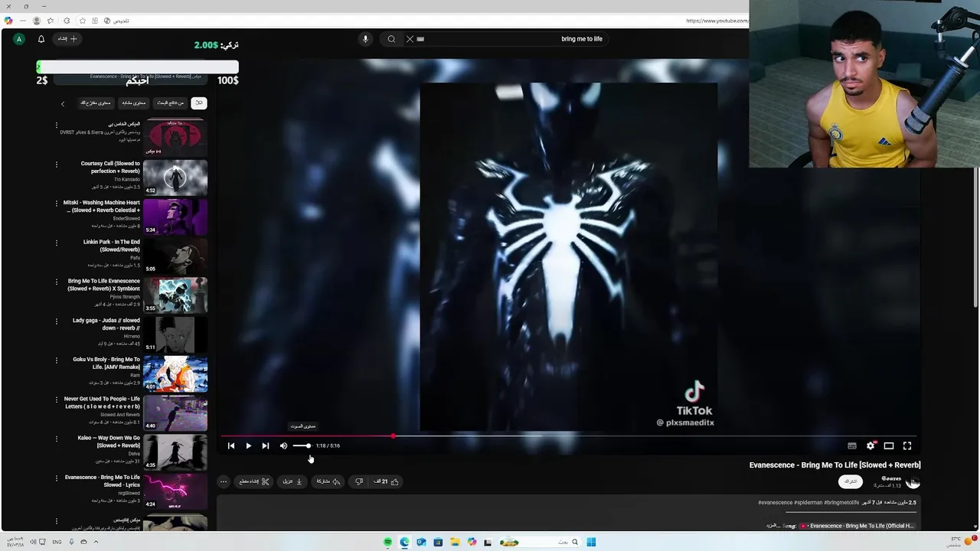The width and height of the screenshot is (980, 551).
Task: Open 'Courtesy Call (Slowed to perfection)' thumbnail
Action: click(175, 176)
